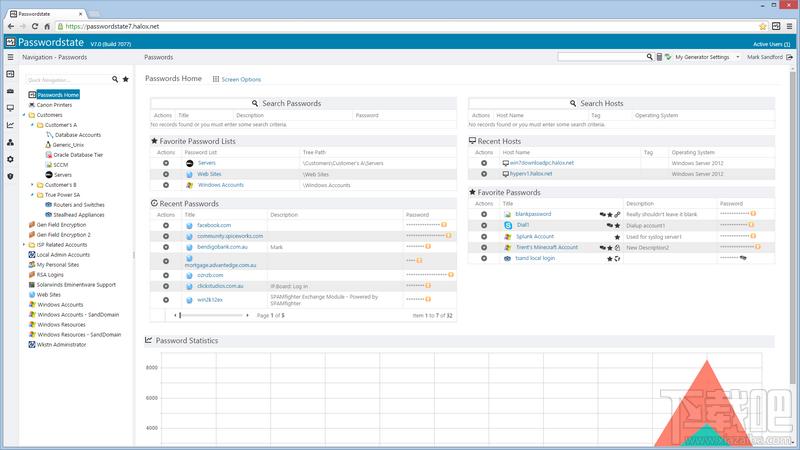The width and height of the screenshot is (800, 450).
Task: Open the password generator icon in top bar
Action: 659,57
